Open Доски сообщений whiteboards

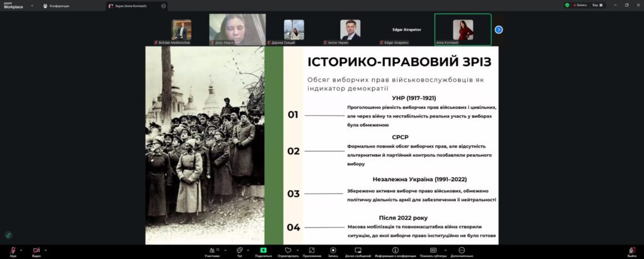(x=358, y=250)
